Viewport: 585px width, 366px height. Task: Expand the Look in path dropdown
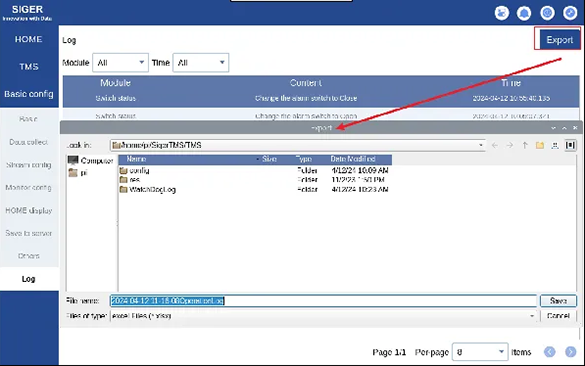481,145
